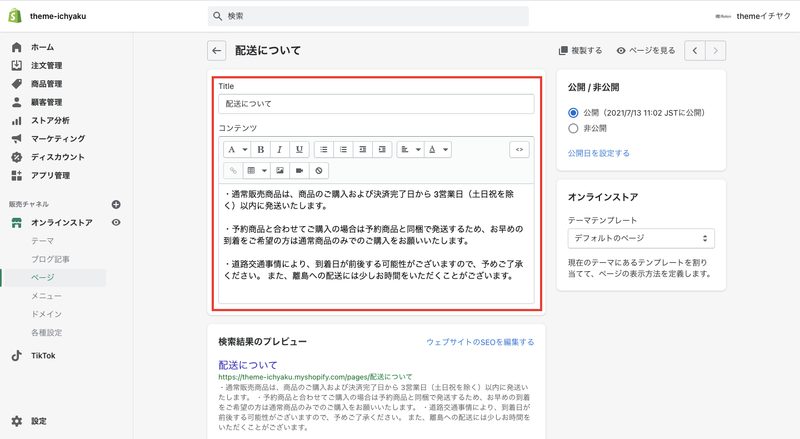Click the ディスカウント badge icon

pyautogui.click(x=17, y=157)
